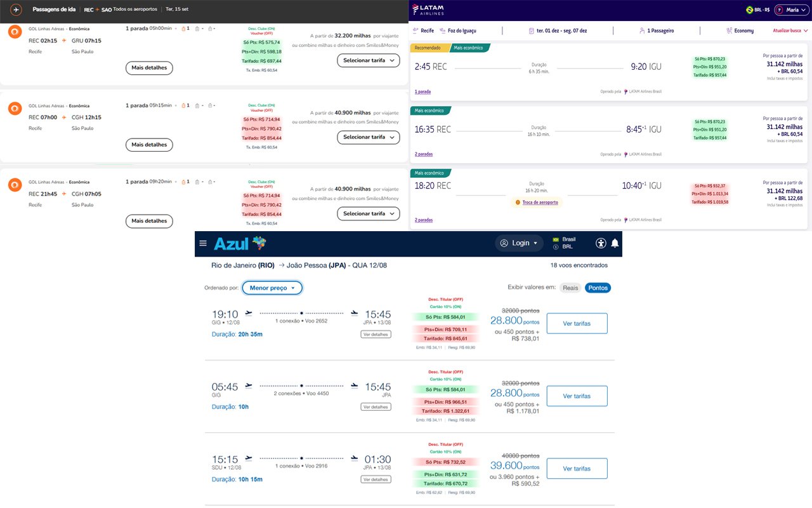Click Ver tarifas for the 15:15 Azul flight
This screenshot has width=812, height=508.
(x=577, y=469)
